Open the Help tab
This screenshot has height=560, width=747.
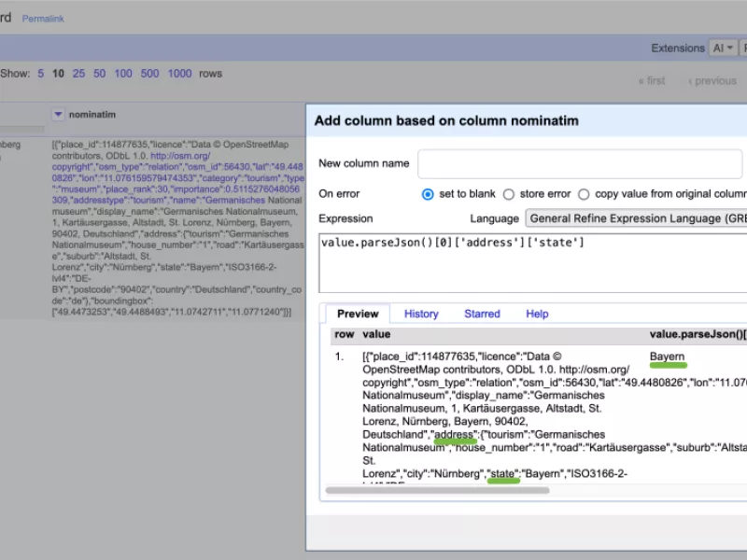537,314
